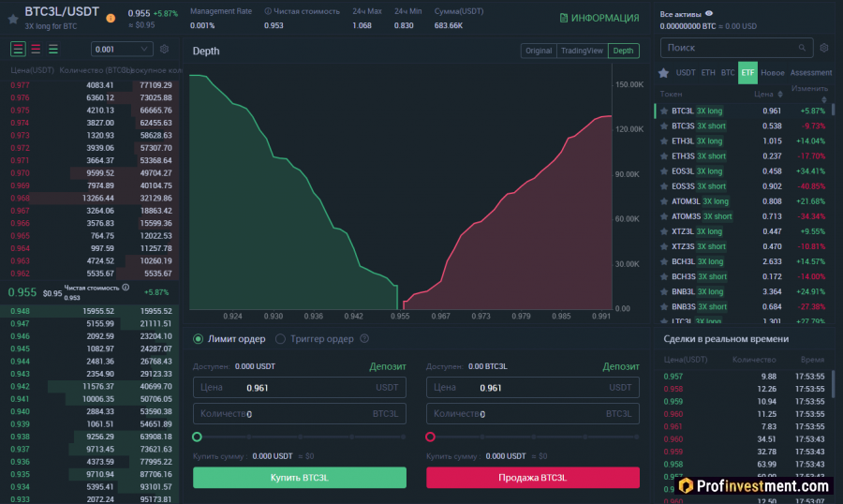Screen dimensions: 843x504
Task: Star the BNB3S 3X short row
Action: point(664,307)
